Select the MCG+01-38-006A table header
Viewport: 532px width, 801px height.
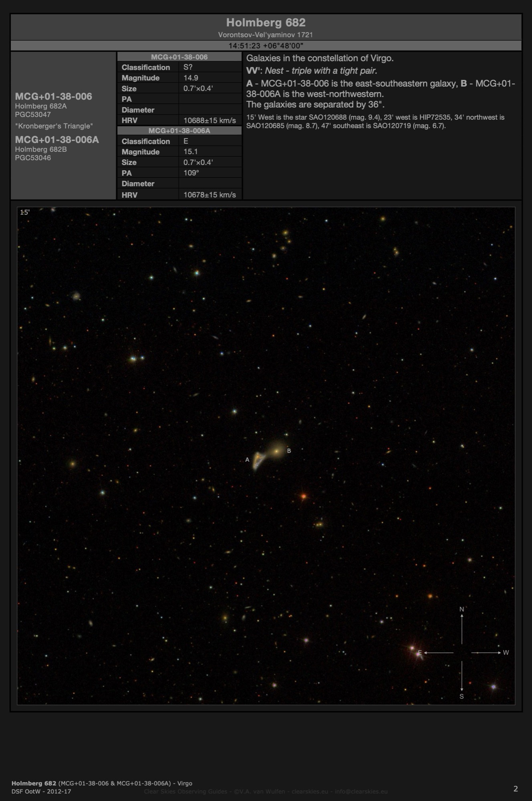[x=179, y=131]
